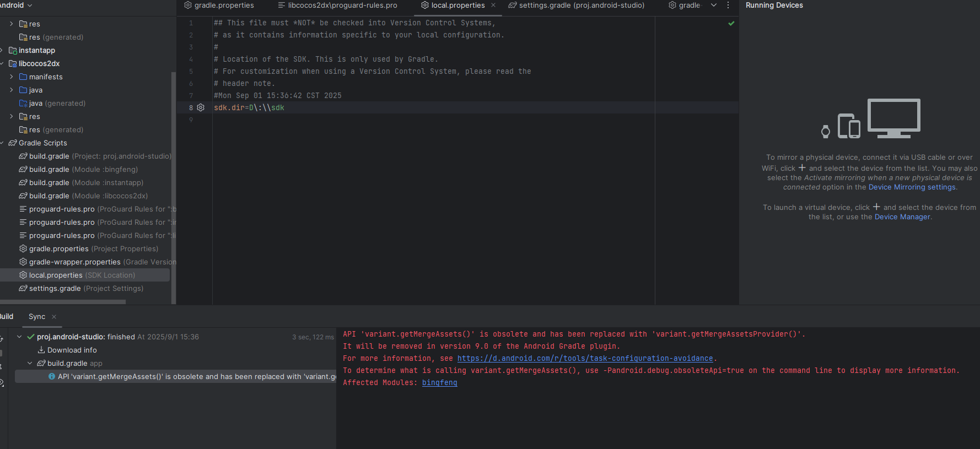
Task: Click icon of build.gradle (Module :libcocos2dx)
Action: click(23, 196)
